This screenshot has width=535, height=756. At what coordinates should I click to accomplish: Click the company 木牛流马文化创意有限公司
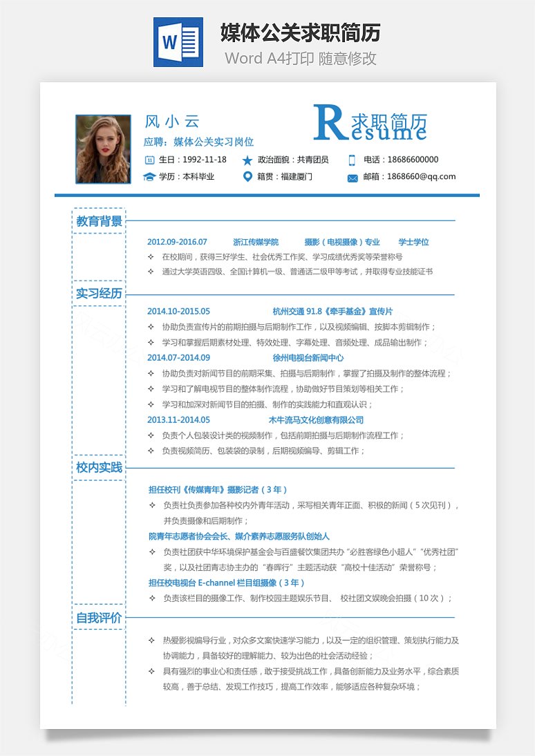pyautogui.click(x=316, y=420)
